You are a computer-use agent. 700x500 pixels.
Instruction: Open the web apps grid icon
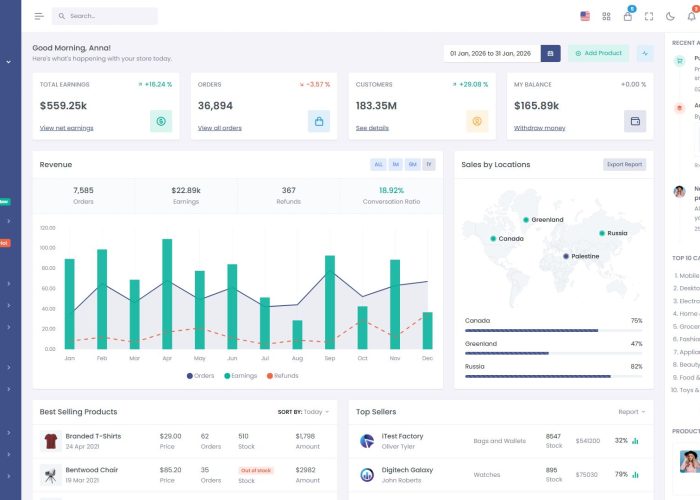click(x=606, y=17)
